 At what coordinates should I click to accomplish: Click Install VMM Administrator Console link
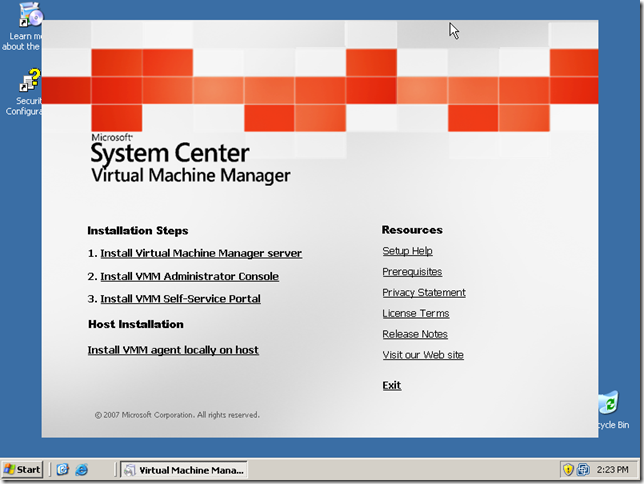point(190,276)
